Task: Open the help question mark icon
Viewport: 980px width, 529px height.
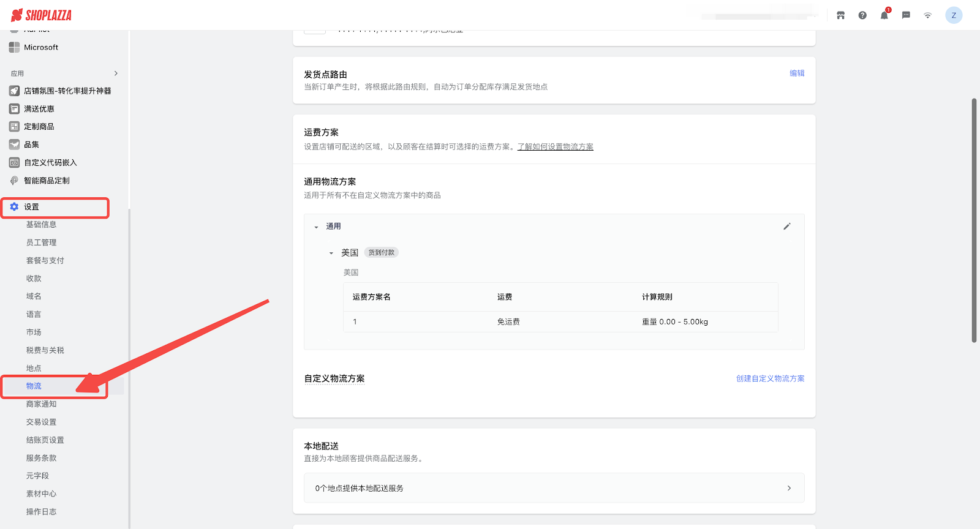Action: coord(862,15)
